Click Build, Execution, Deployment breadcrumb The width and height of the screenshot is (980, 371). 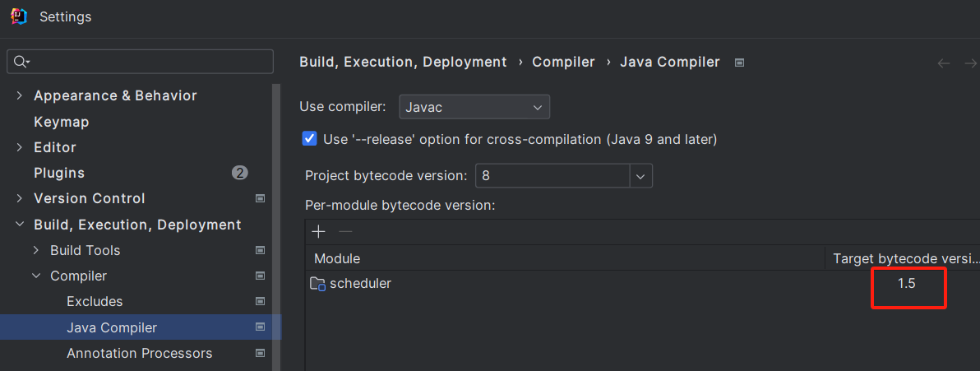[x=403, y=62]
